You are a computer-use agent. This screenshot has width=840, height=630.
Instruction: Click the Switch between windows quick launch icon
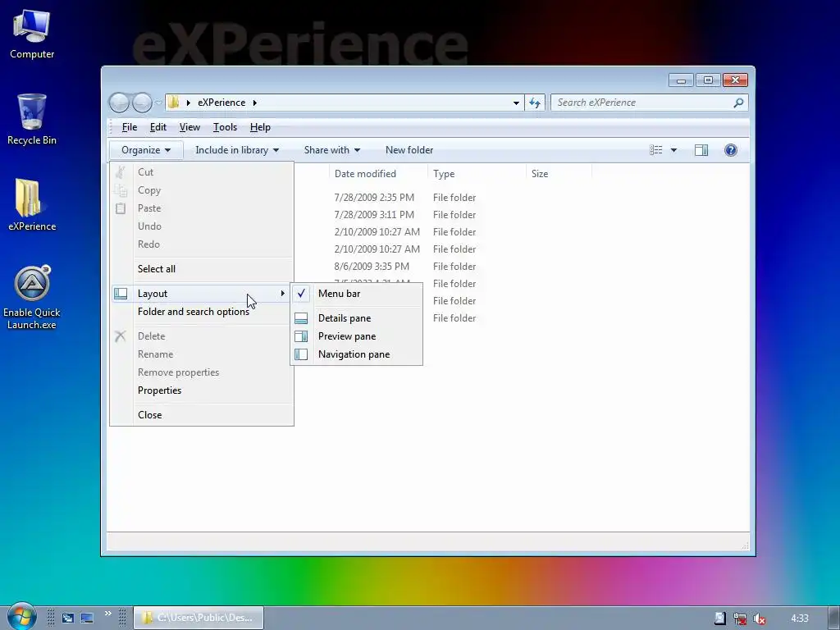coord(67,618)
